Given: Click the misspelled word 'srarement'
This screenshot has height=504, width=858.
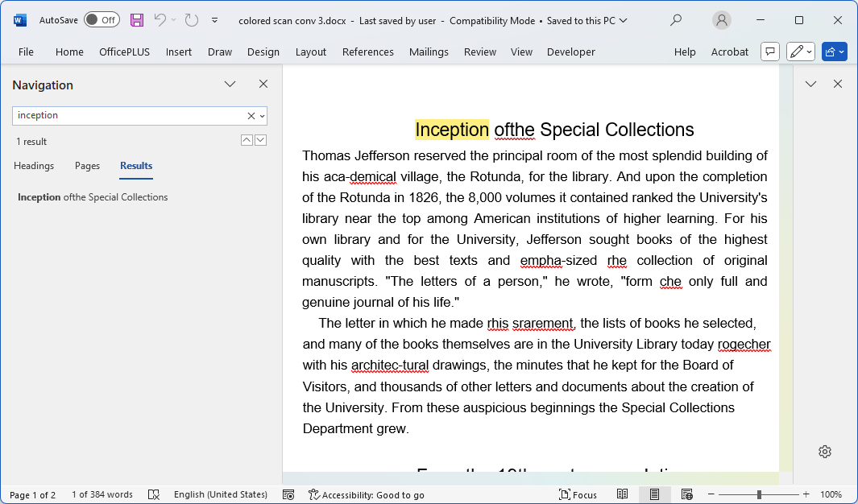Looking at the screenshot, I should click(543, 323).
